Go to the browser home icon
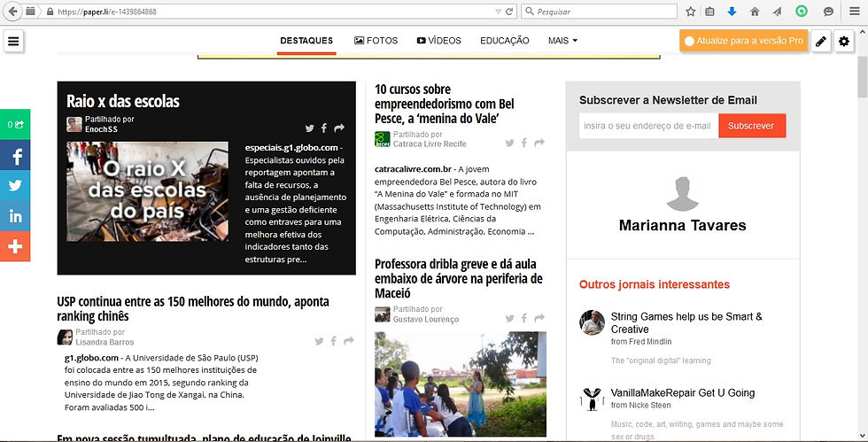This screenshot has width=868, height=442. tap(755, 12)
